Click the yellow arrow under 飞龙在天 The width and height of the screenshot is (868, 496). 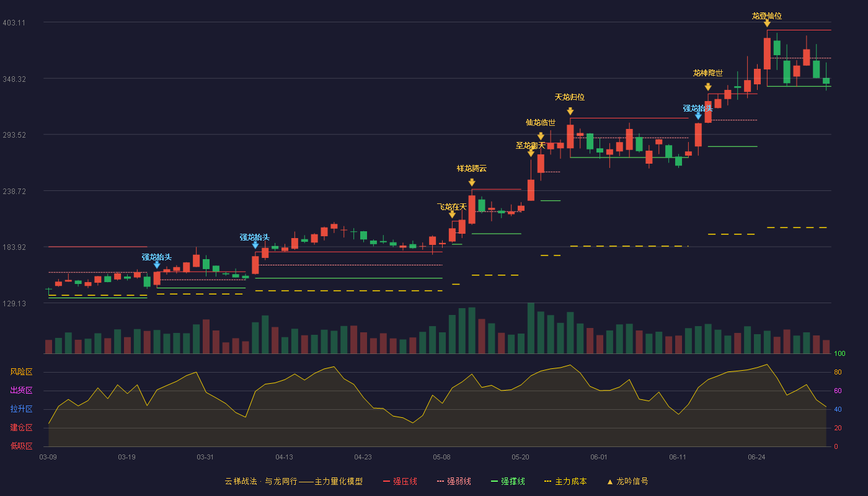[x=452, y=215]
